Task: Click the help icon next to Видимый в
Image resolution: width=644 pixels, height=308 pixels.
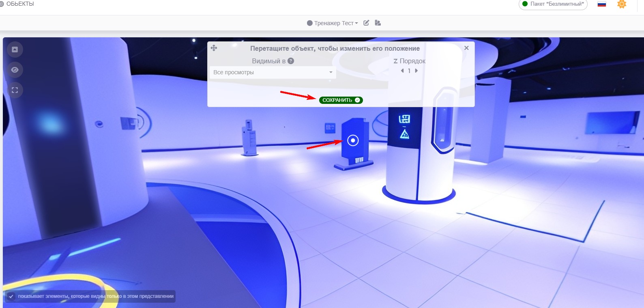Action: pyautogui.click(x=291, y=61)
